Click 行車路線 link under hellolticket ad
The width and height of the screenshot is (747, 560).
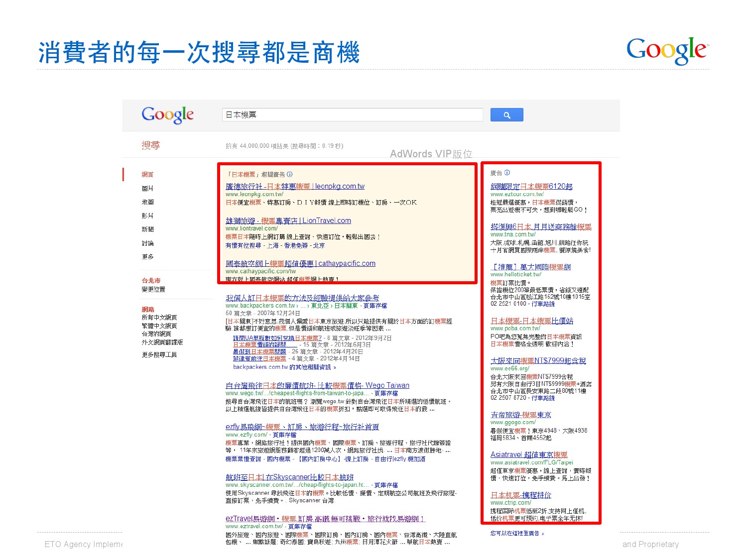coord(543,304)
